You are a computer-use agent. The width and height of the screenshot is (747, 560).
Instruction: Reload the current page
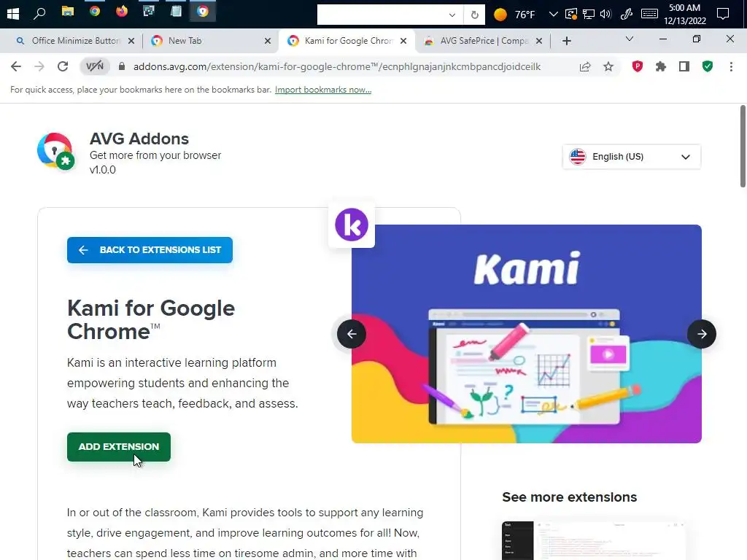(63, 66)
